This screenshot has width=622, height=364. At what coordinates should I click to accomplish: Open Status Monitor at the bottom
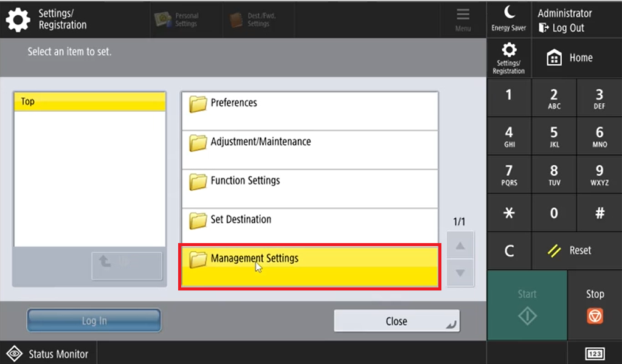49,354
